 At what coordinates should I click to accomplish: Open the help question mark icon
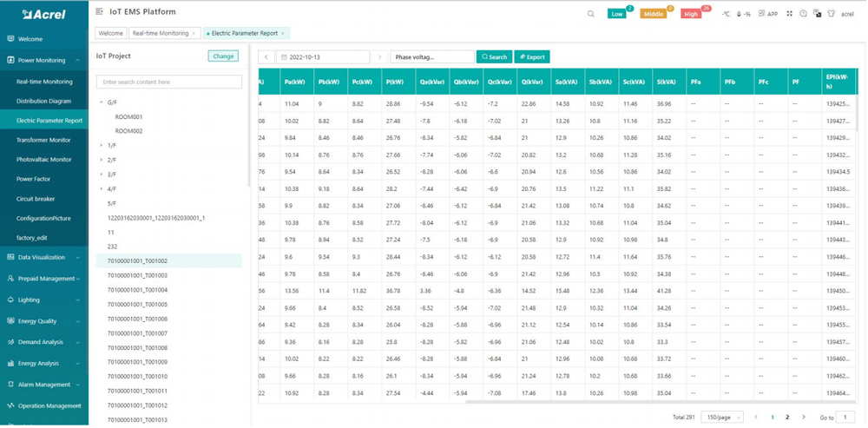tap(803, 14)
